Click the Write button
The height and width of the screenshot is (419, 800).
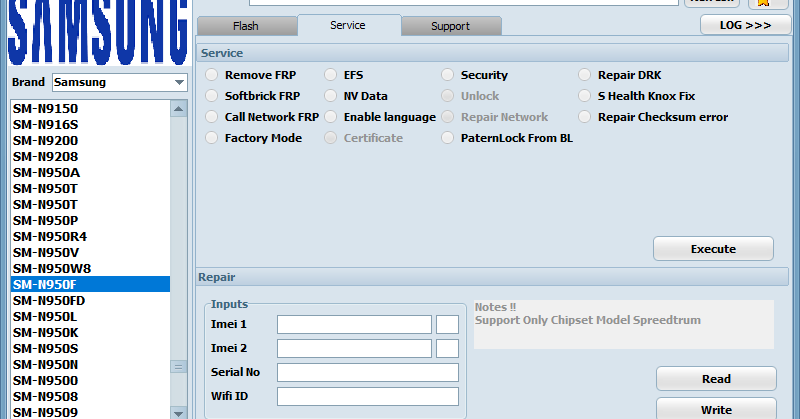click(x=716, y=409)
